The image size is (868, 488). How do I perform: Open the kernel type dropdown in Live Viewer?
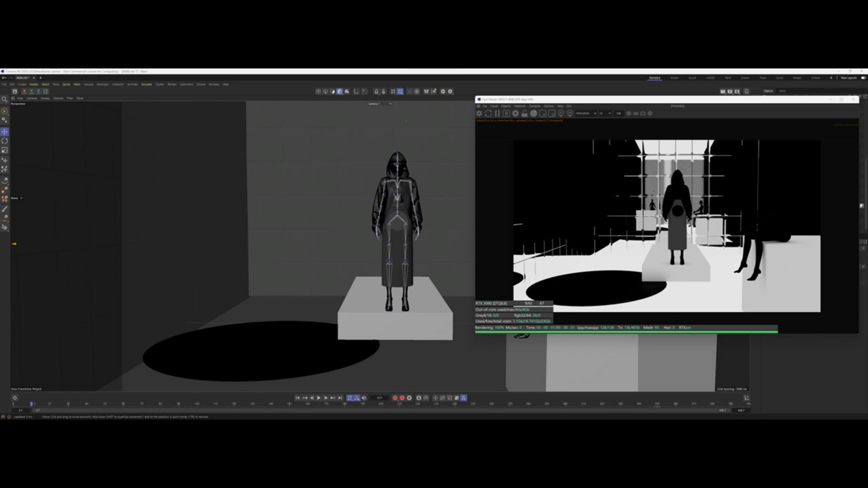(586, 113)
